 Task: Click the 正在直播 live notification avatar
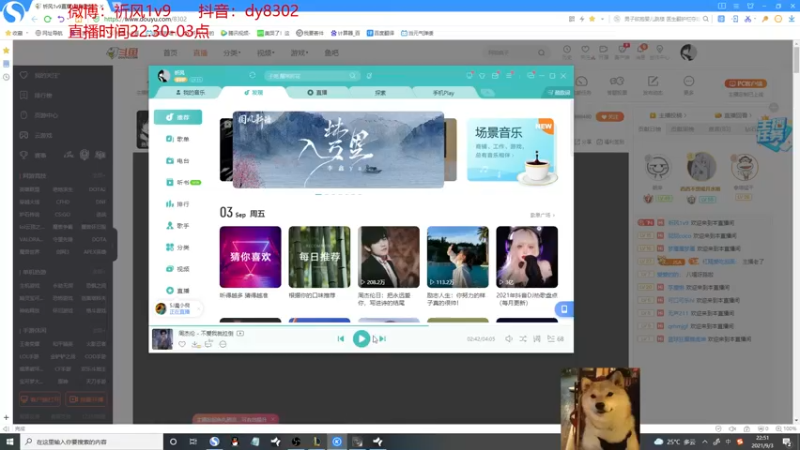pyautogui.click(x=161, y=309)
